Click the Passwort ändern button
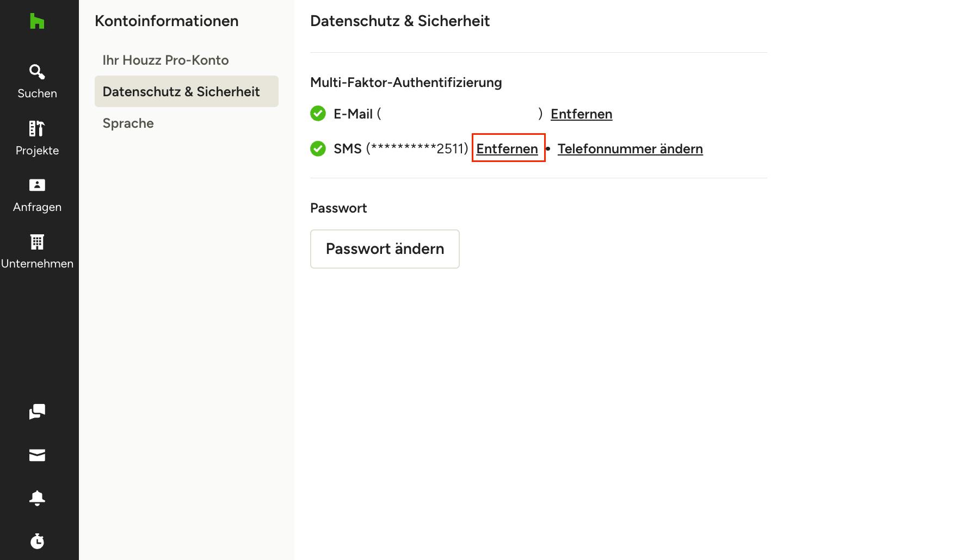962x560 pixels. tap(385, 249)
